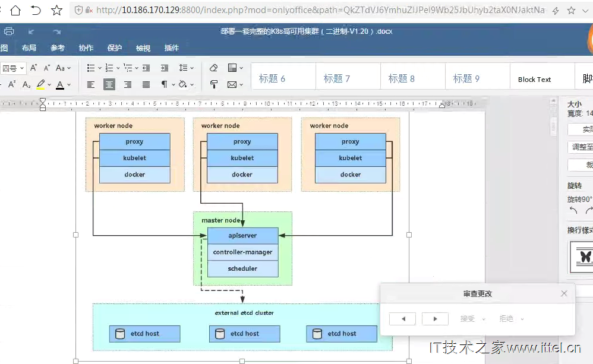The width and height of the screenshot is (593, 364).
Task: Click the lightning bolt icon in address bar
Action: point(556,11)
